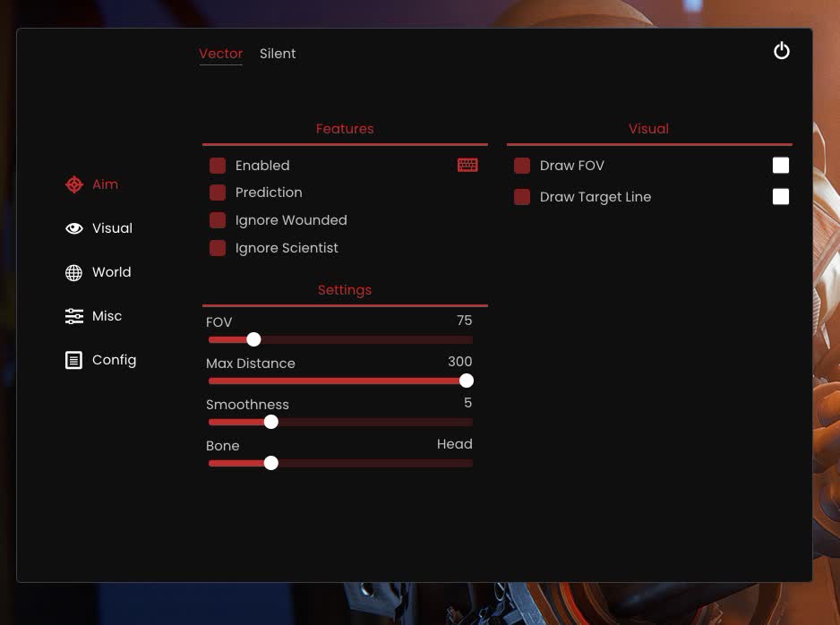
Task: Click the red keyboard keybind icon
Action: coord(467,165)
